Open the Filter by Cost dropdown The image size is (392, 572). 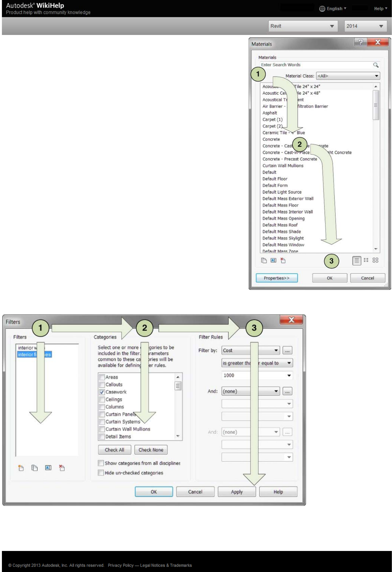(251, 350)
